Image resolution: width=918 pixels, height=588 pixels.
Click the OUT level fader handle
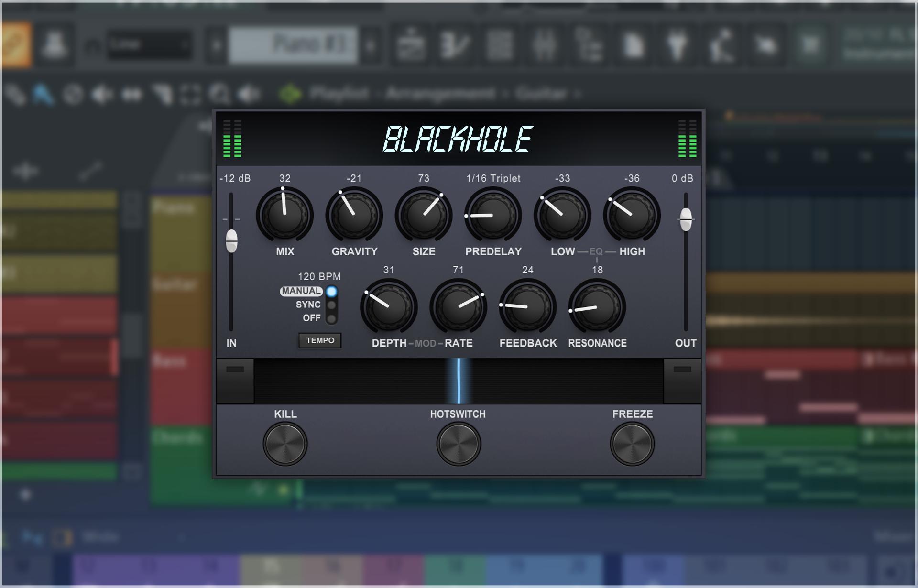tap(686, 219)
